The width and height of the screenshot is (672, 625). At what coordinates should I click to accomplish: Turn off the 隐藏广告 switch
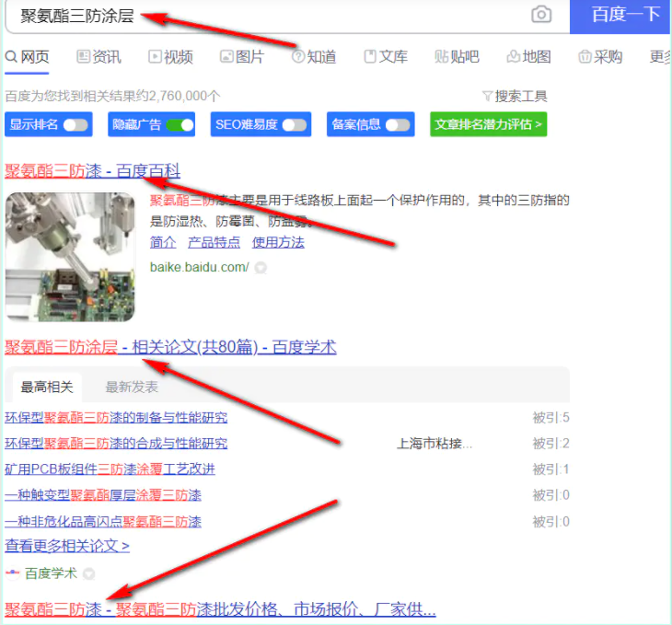pos(180,125)
